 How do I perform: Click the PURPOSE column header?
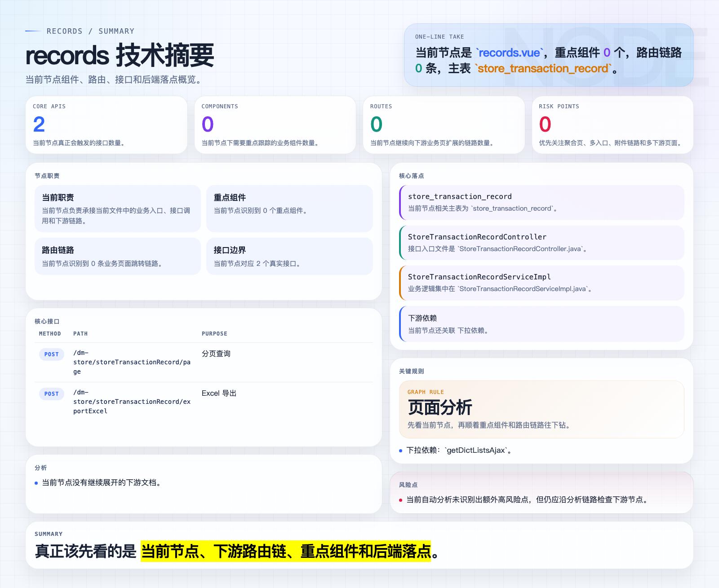tap(214, 334)
